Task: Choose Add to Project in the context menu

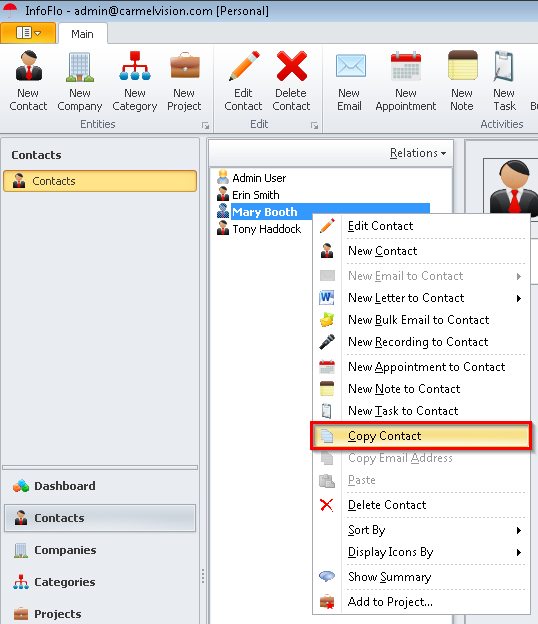Action: [x=421, y=602]
